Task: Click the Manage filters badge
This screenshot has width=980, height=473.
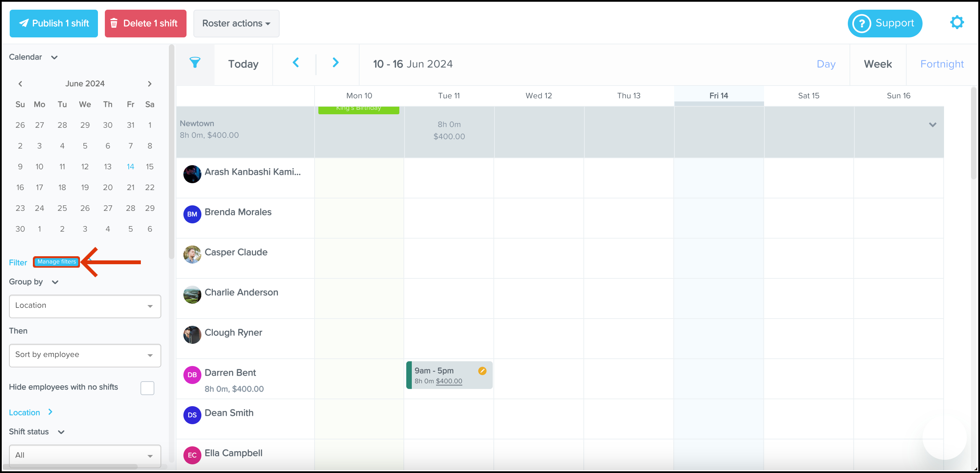Action: point(56,262)
